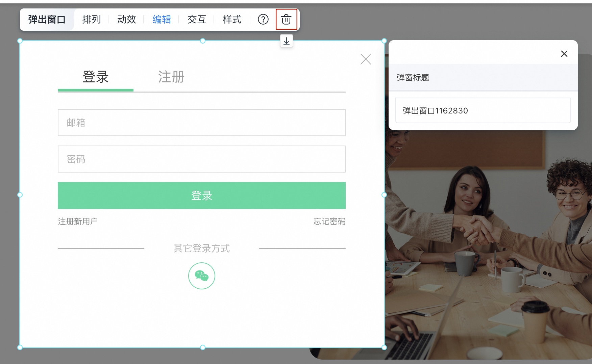Click the green 登录 button
Image resolution: width=592 pixels, height=364 pixels.
coord(202,196)
